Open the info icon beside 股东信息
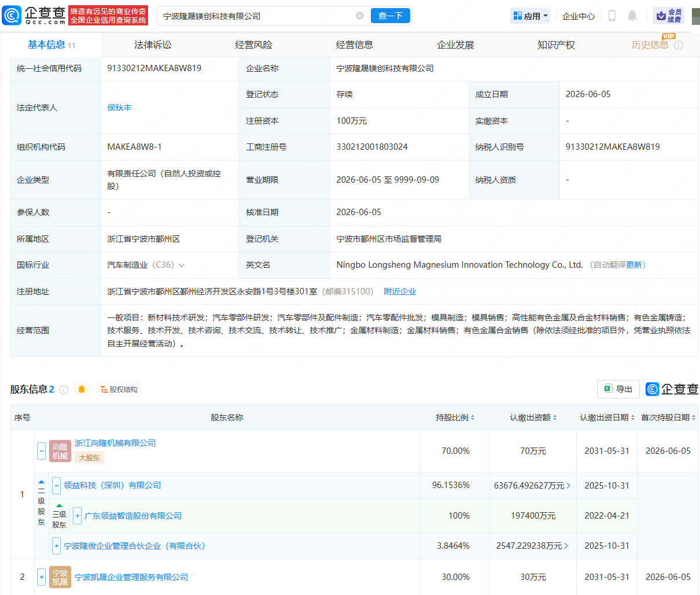This screenshot has width=700, height=595. pyautogui.click(x=64, y=390)
